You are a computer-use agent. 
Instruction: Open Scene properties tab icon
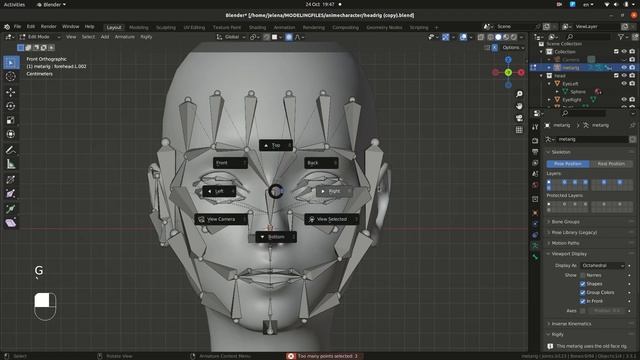tap(535, 174)
